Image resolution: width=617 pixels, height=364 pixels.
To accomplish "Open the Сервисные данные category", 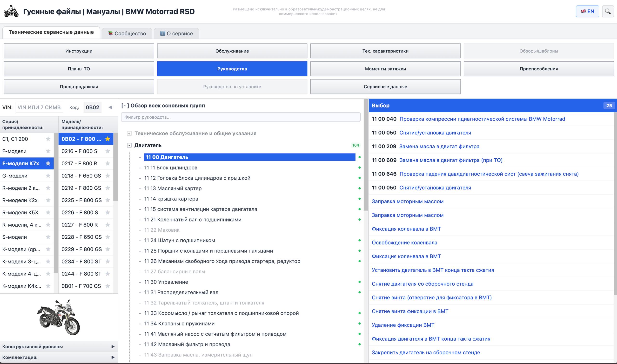I will 385,87.
